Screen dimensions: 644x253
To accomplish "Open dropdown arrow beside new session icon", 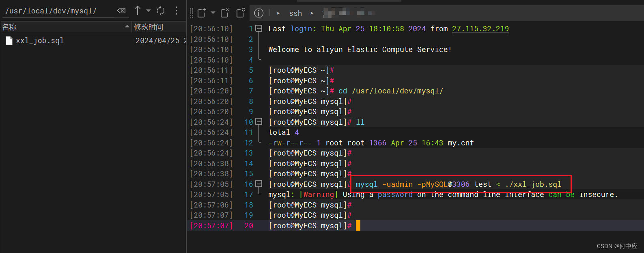I will point(213,13).
